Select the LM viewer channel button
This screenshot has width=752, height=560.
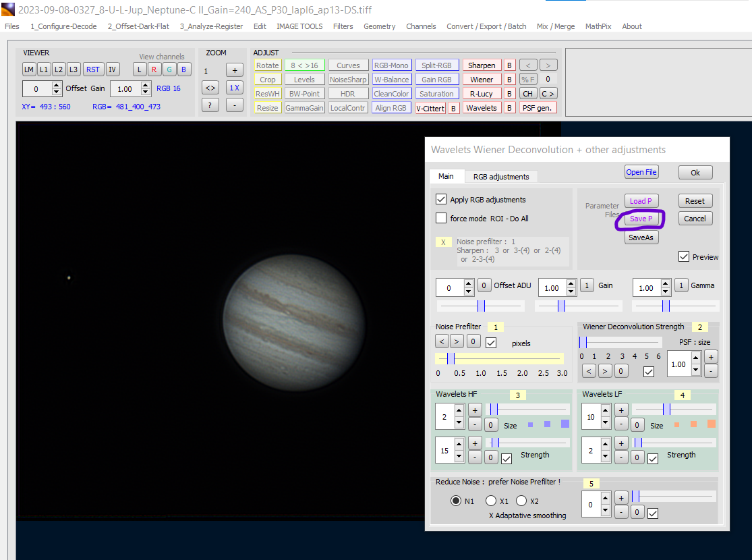[29, 69]
